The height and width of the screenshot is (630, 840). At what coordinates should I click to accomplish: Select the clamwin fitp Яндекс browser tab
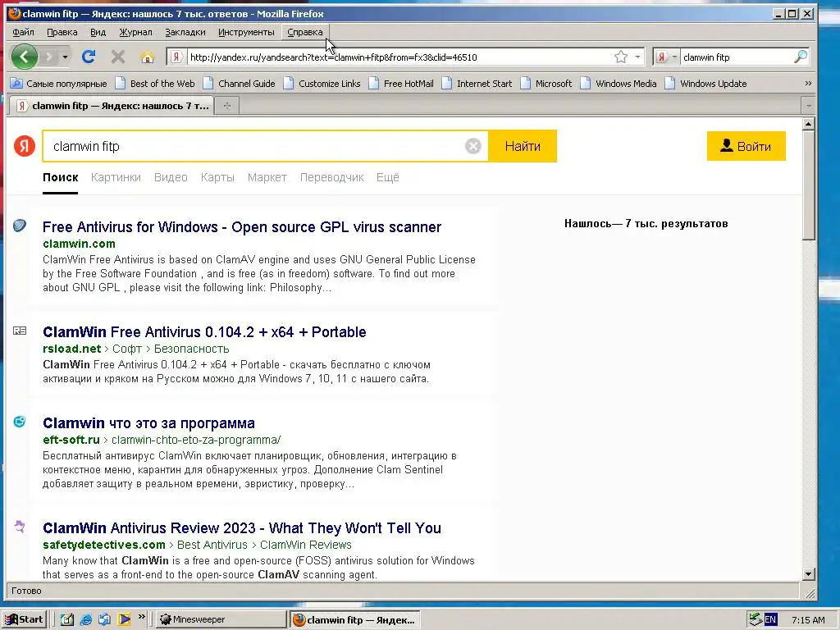pos(111,106)
